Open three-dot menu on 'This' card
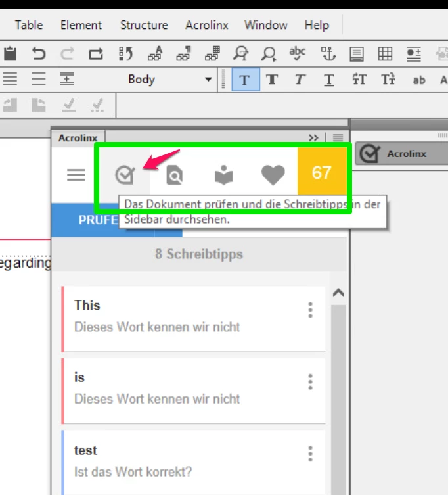Screen dimensions: 448x495 point(311,310)
